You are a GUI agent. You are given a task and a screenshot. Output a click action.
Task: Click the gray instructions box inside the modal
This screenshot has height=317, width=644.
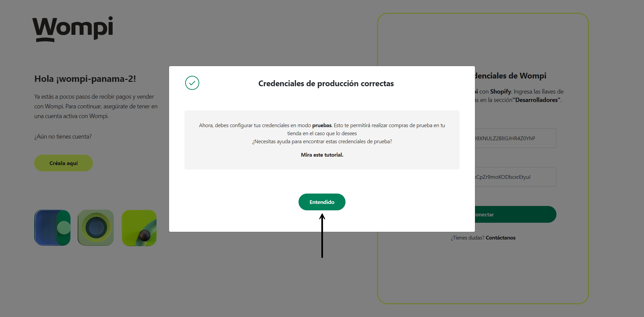point(322,140)
